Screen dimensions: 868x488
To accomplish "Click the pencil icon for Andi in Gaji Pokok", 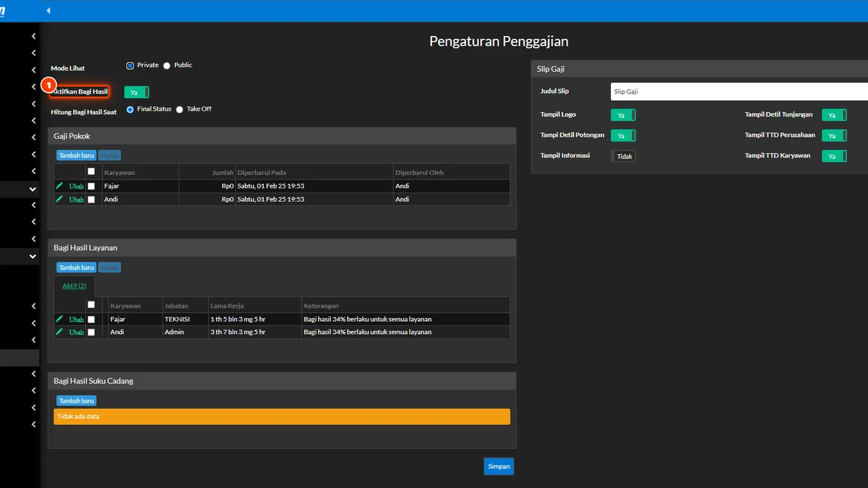I will coord(59,199).
